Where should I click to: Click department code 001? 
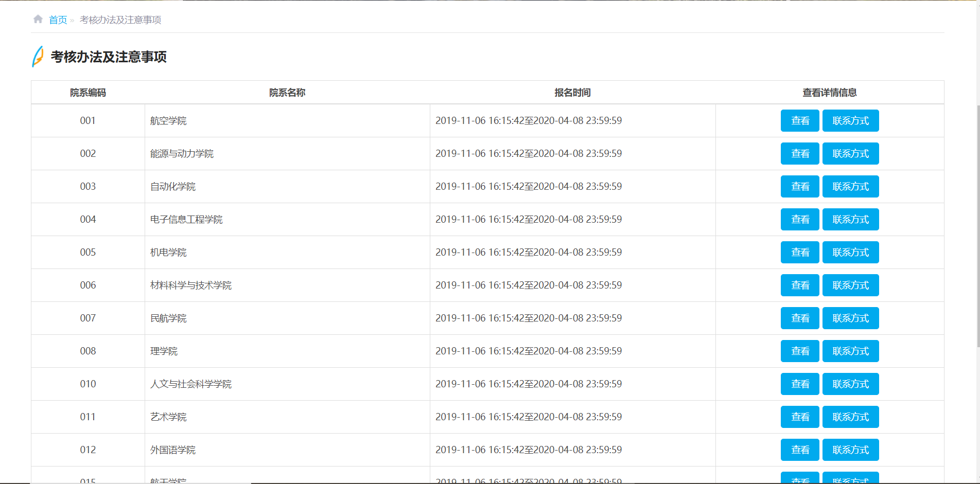(88, 120)
